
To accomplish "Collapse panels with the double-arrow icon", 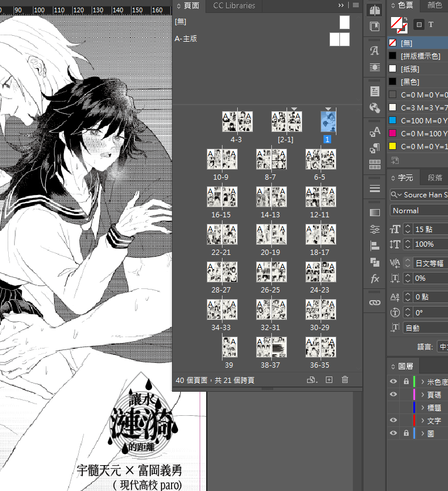I will click(x=341, y=5).
